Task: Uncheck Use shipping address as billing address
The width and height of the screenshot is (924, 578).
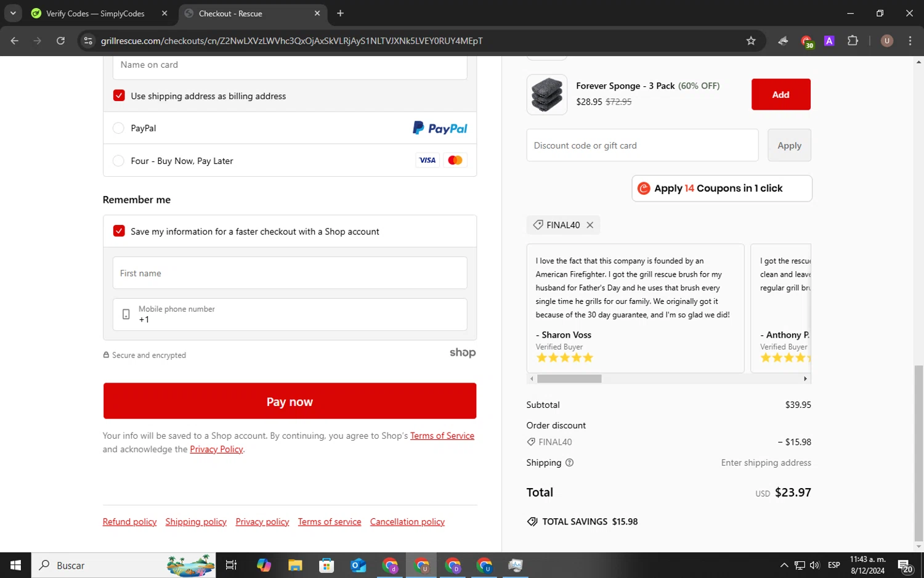Action: (119, 96)
